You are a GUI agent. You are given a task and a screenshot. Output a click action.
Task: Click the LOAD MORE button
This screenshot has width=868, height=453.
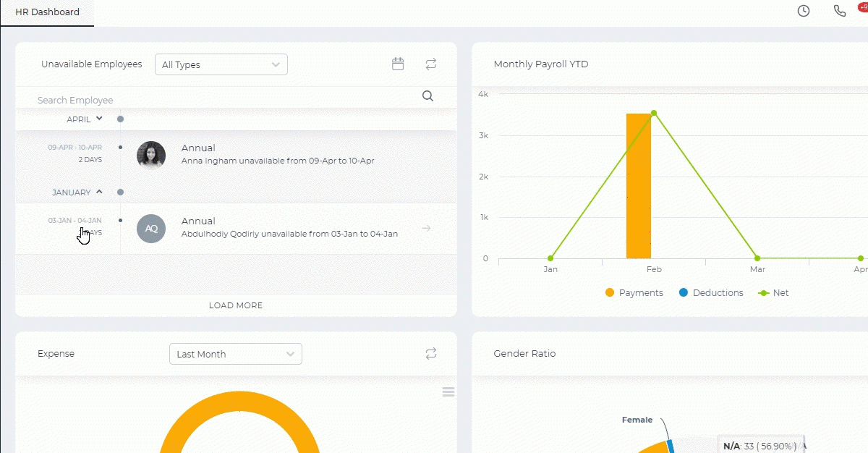click(x=236, y=305)
